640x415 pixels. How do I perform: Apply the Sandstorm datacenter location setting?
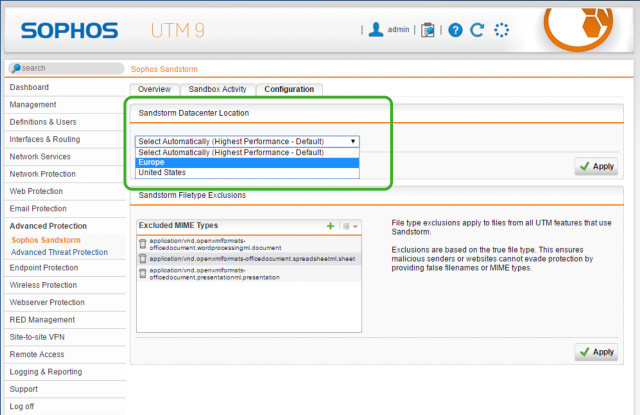point(596,167)
